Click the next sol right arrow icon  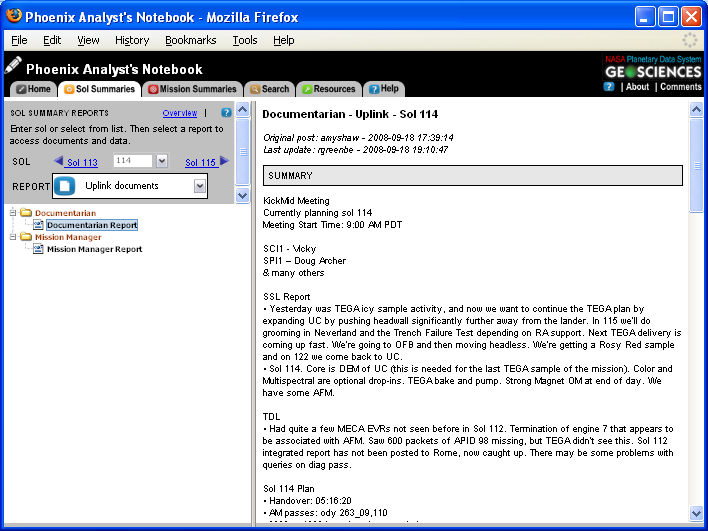(x=224, y=161)
